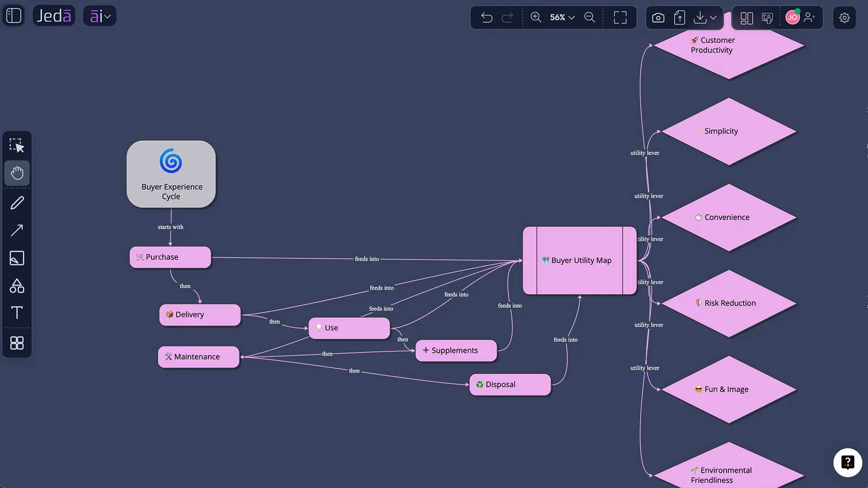868x488 pixels.
Task: Toggle the split layout view
Action: click(x=747, y=18)
